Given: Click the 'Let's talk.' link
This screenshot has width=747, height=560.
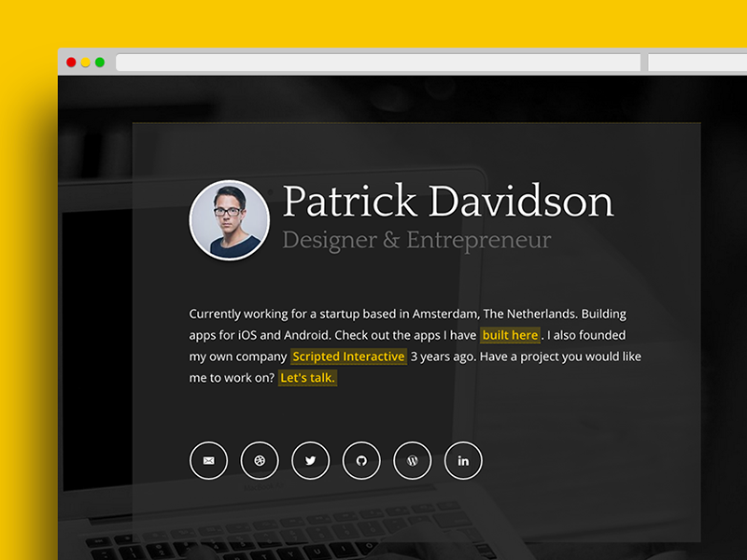Looking at the screenshot, I should [308, 378].
